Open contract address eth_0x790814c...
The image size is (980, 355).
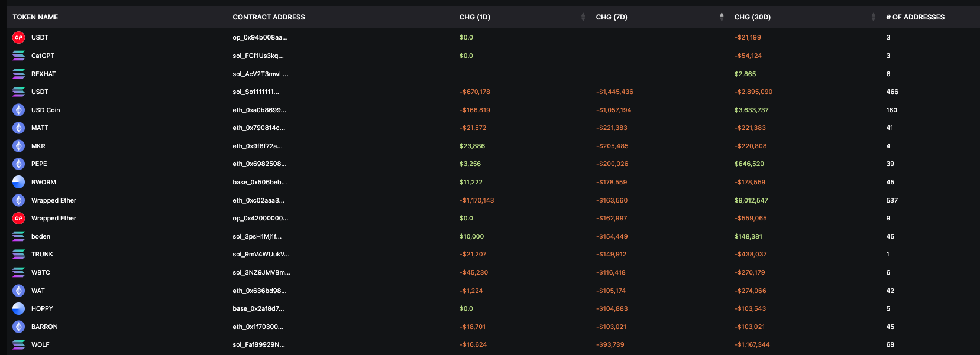point(258,128)
